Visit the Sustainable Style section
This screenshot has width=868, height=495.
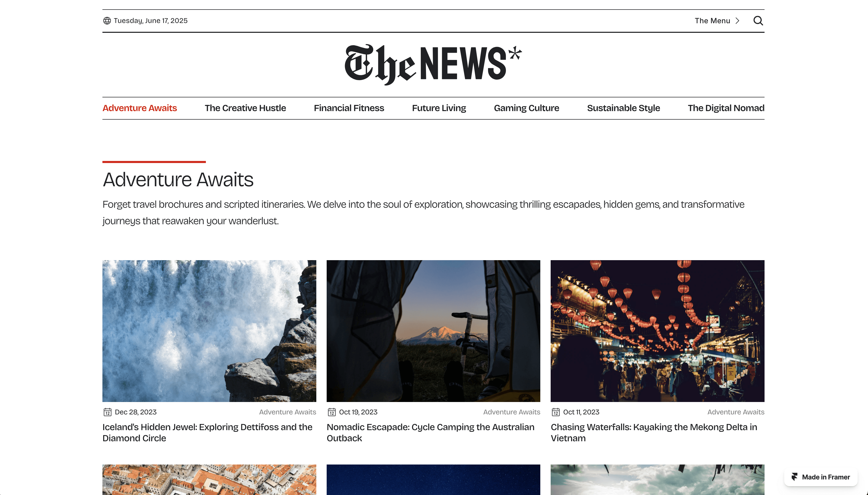(623, 108)
